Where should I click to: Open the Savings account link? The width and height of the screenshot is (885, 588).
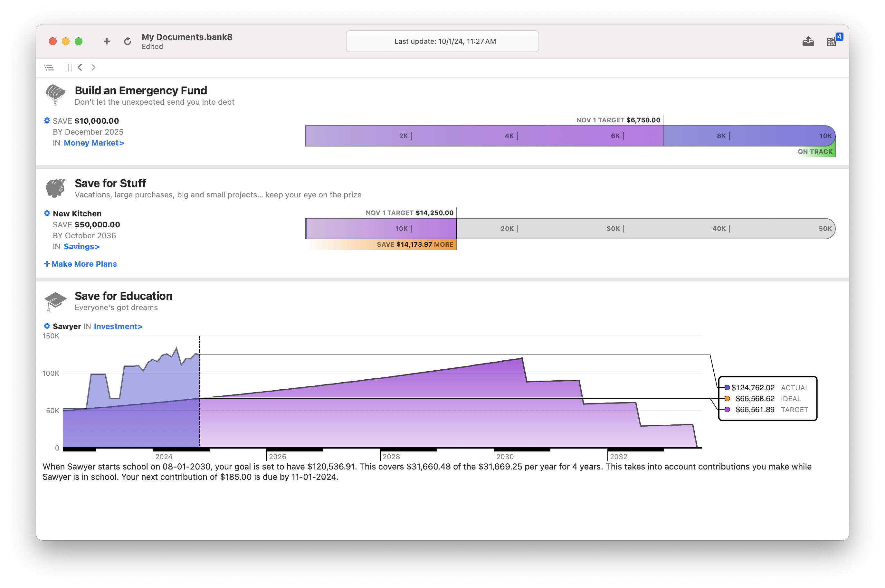coord(82,246)
